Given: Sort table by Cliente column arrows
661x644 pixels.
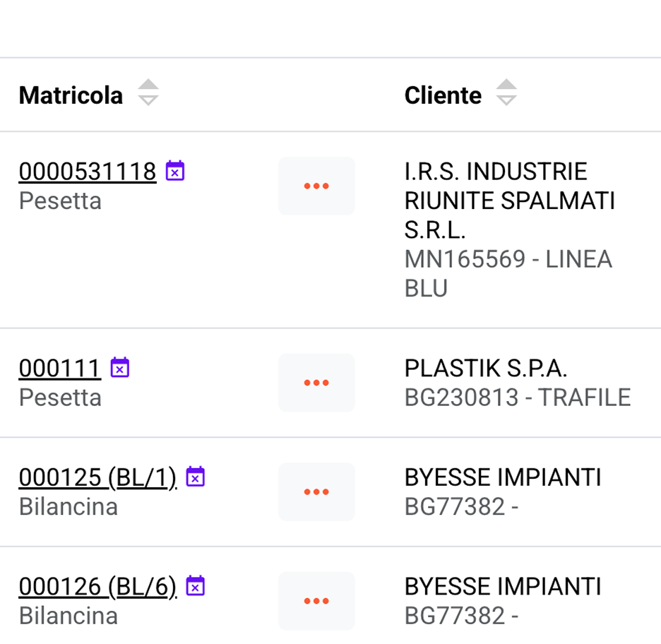Looking at the screenshot, I should [x=506, y=94].
